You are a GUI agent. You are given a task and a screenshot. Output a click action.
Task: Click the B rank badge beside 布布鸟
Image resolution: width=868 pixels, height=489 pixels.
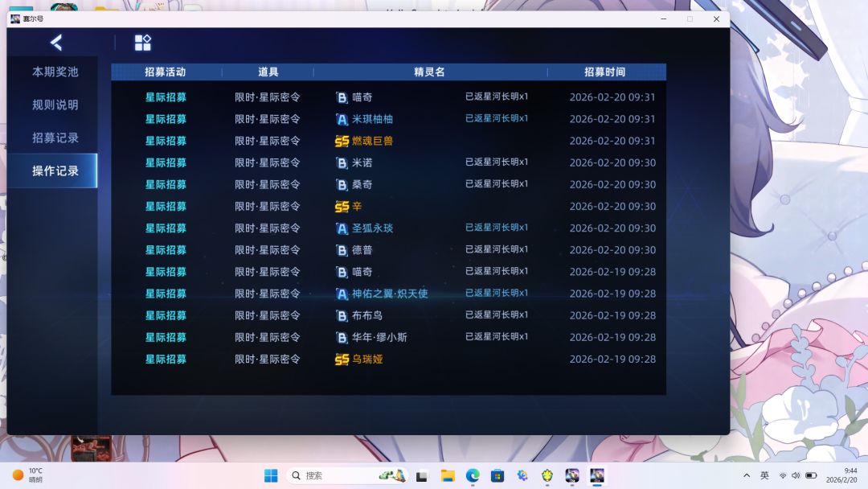click(342, 315)
